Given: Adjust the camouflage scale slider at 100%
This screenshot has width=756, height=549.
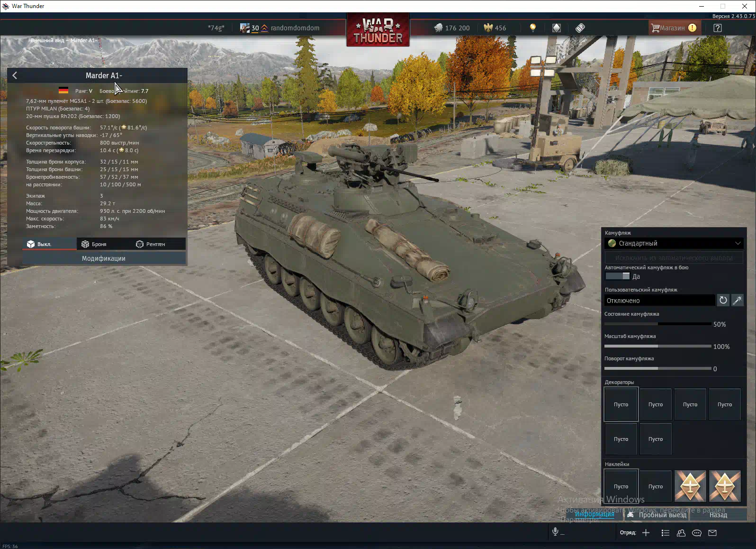Looking at the screenshot, I should tap(658, 346).
